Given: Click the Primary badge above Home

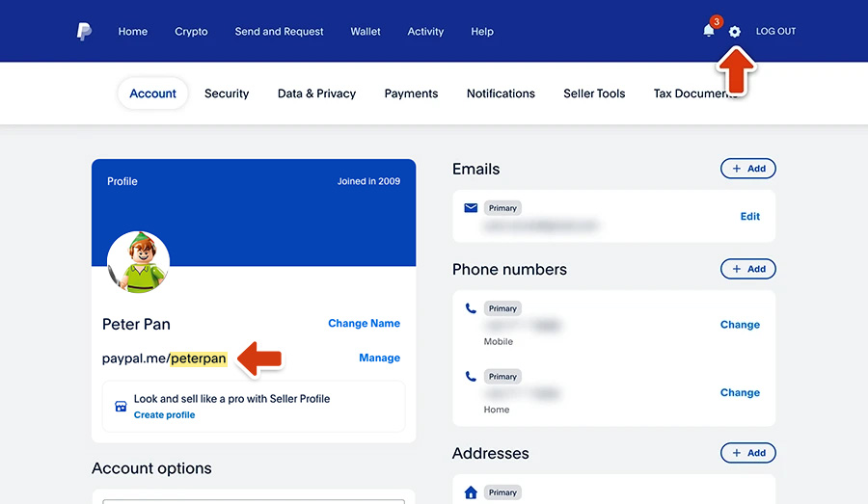Looking at the screenshot, I should (502, 376).
